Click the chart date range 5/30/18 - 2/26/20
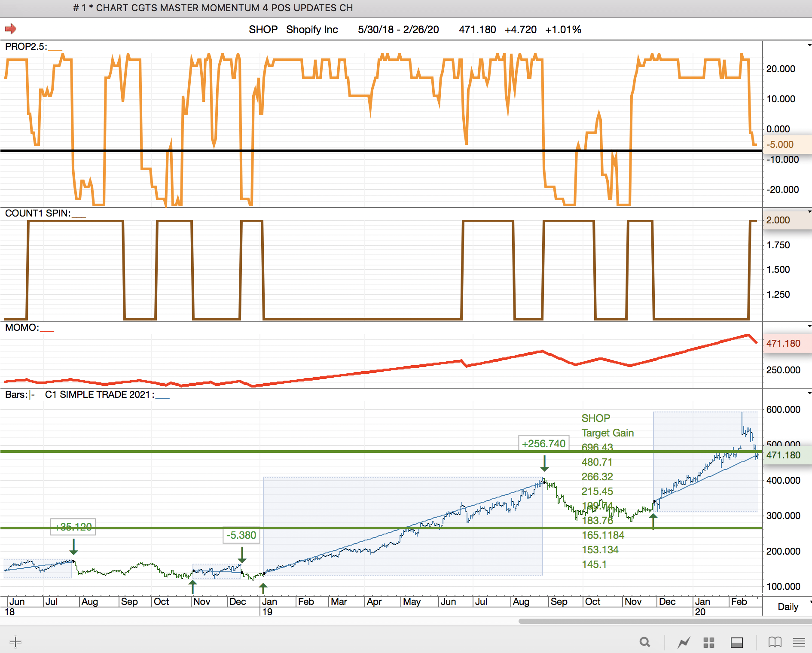 point(398,29)
